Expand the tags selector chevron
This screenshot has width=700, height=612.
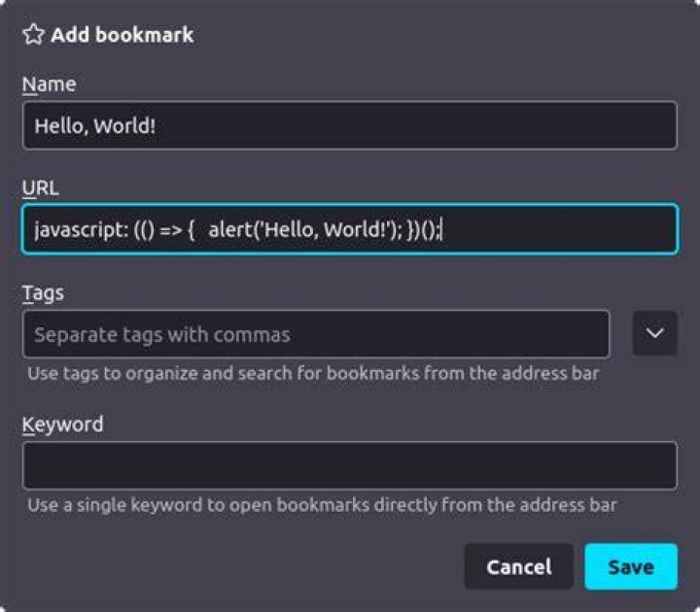(655, 333)
